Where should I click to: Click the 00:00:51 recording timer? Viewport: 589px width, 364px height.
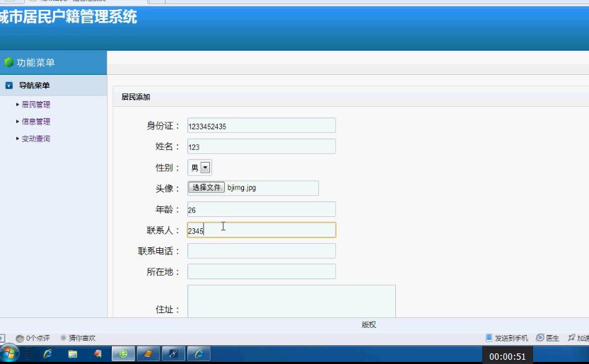point(507,356)
